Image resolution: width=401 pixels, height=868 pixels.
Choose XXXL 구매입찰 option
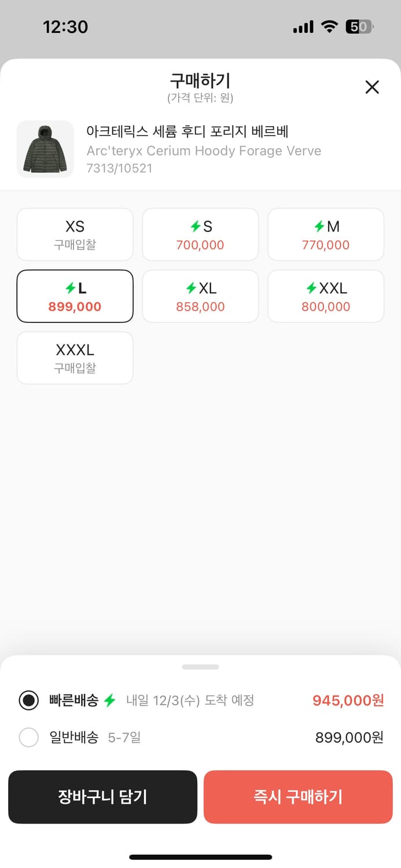pyautogui.click(x=75, y=358)
